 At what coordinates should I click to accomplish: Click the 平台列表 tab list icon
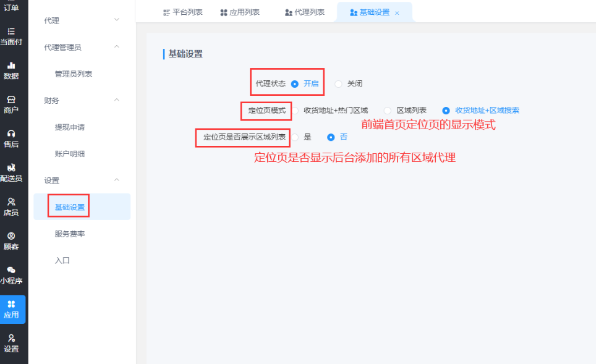[166, 12]
